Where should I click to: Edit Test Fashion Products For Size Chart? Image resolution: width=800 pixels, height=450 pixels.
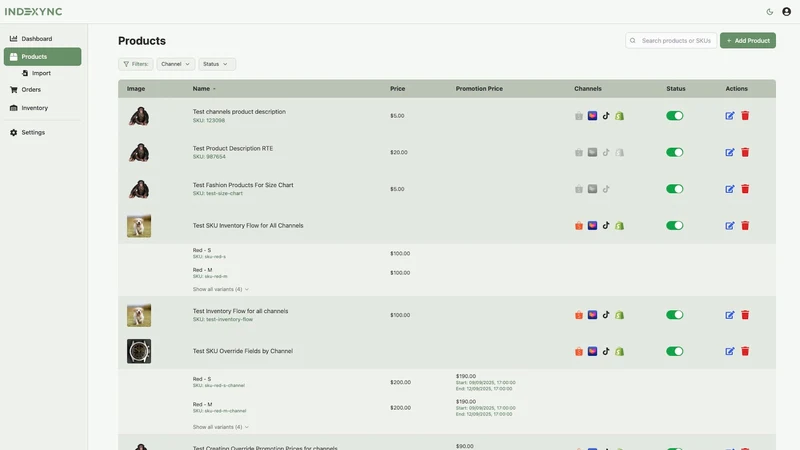(x=730, y=189)
